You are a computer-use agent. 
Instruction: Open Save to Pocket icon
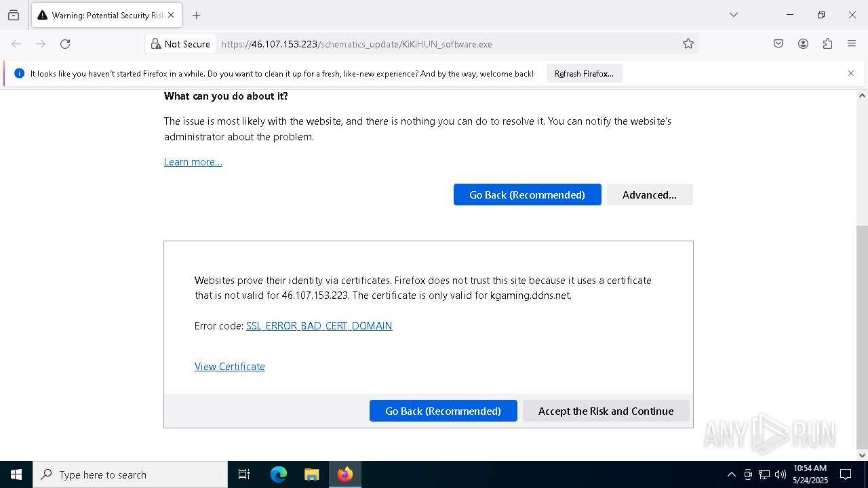tap(778, 44)
